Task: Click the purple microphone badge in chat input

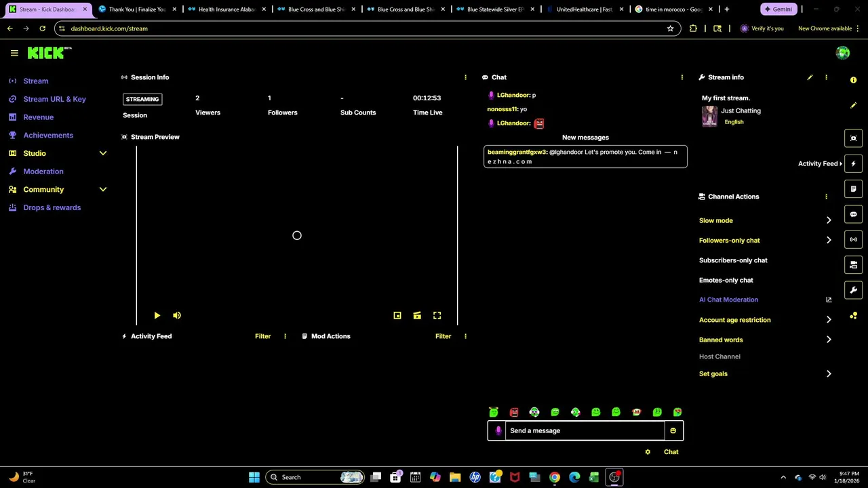Action: [x=498, y=430]
